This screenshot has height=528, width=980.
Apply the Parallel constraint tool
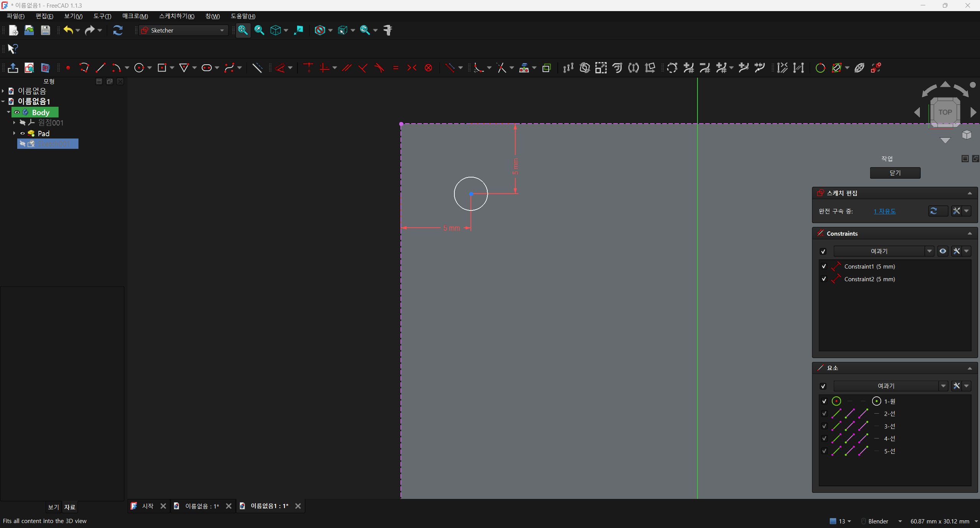click(x=347, y=68)
